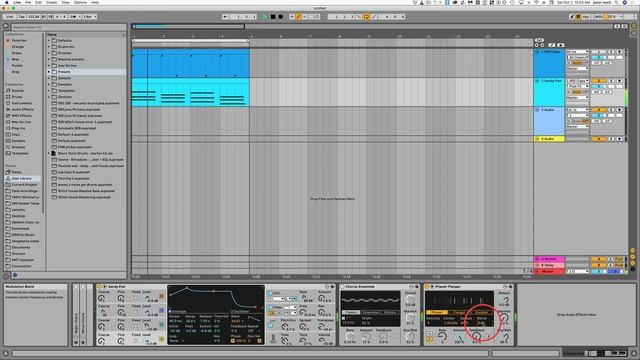The image size is (640, 360).
Task: Open the Edit menu
Action: point(38,2)
